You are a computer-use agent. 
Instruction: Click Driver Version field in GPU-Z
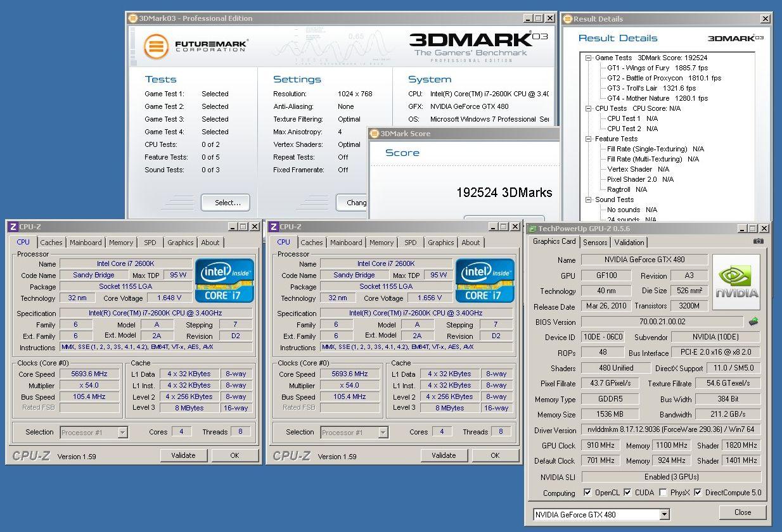(671, 430)
